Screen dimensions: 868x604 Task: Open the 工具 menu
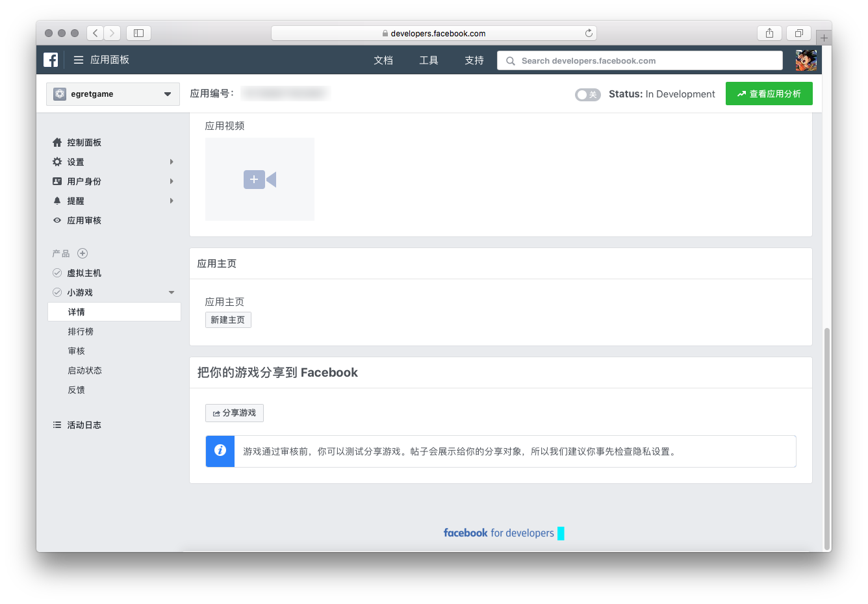[x=429, y=60]
